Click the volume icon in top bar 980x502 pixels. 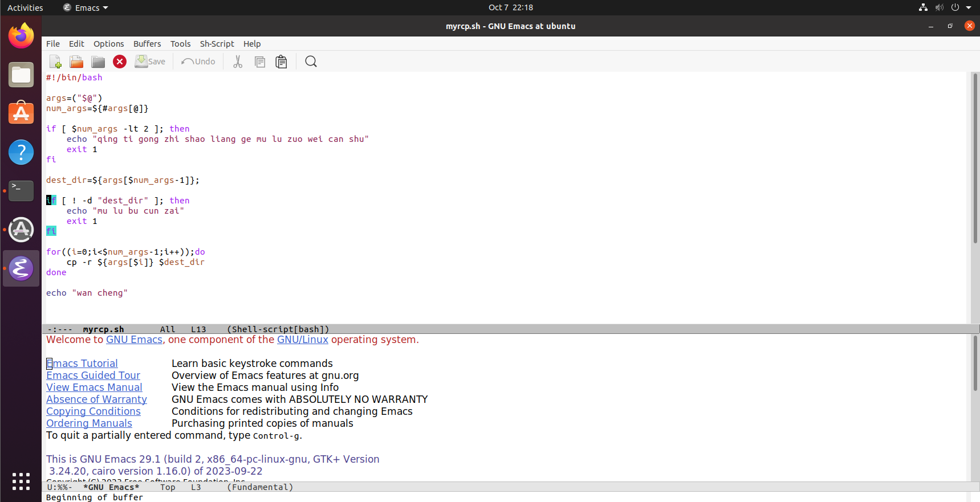pos(939,7)
